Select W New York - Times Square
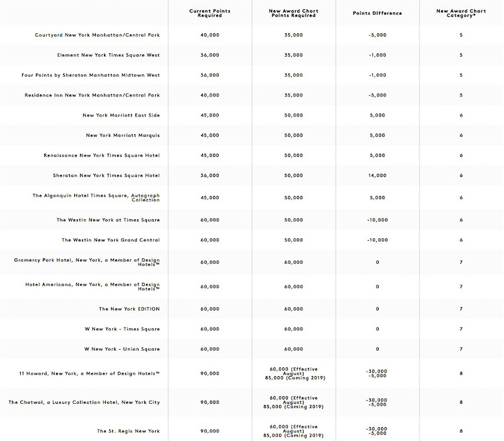Image resolution: width=504 pixels, height=441 pixels. coord(122,329)
